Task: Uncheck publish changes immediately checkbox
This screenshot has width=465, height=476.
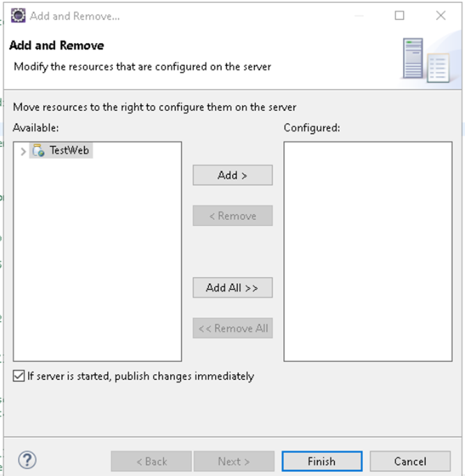Action: click(x=19, y=376)
